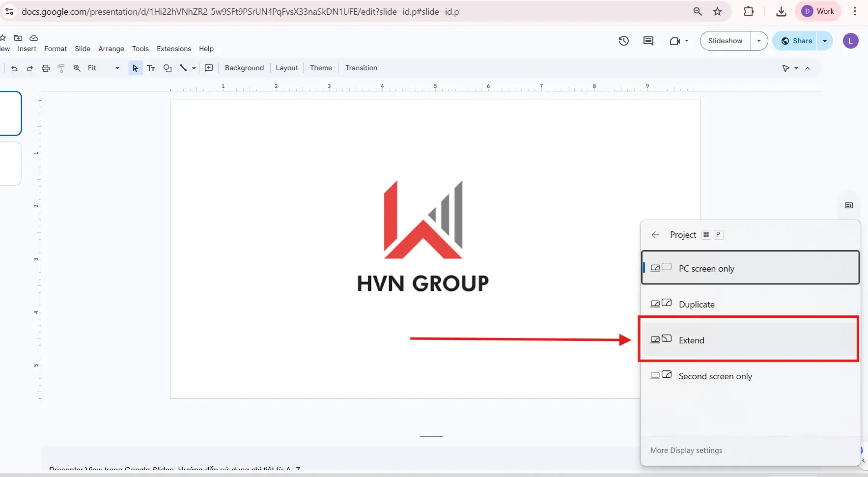Select the Undo icon
Image resolution: width=868 pixels, height=477 pixels.
tap(14, 68)
